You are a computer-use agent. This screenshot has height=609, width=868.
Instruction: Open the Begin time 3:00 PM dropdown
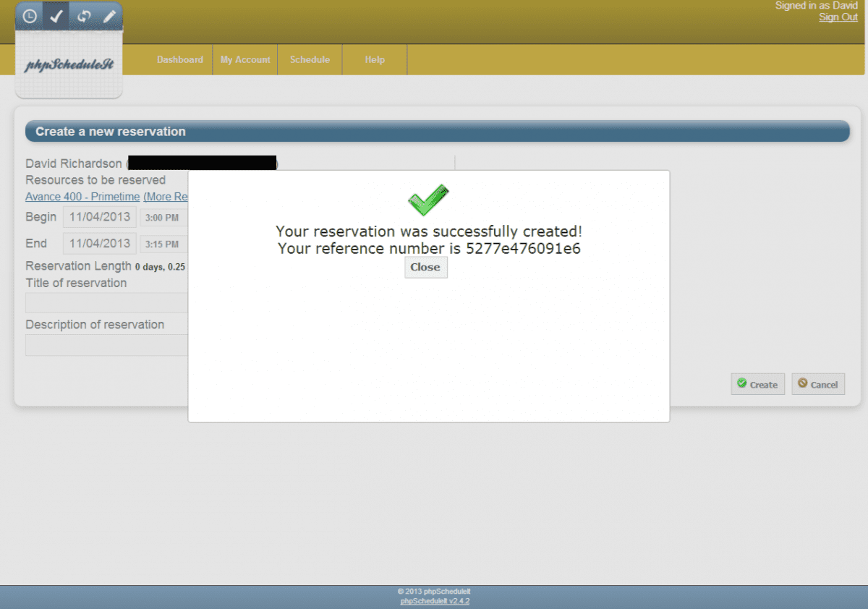click(x=163, y=218)
